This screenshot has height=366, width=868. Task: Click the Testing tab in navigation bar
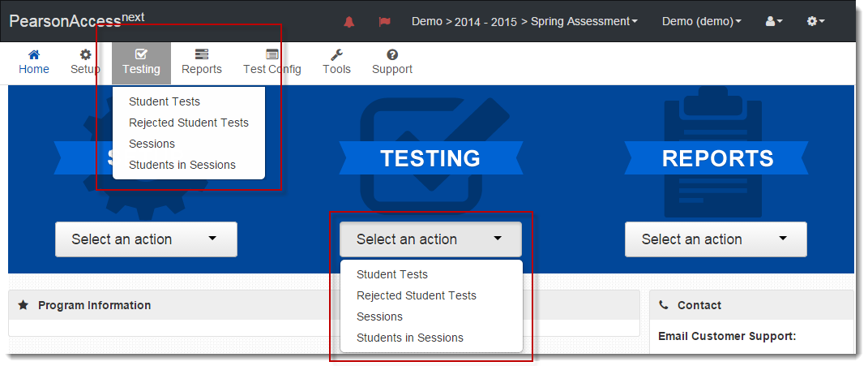(x=141, y=62)
